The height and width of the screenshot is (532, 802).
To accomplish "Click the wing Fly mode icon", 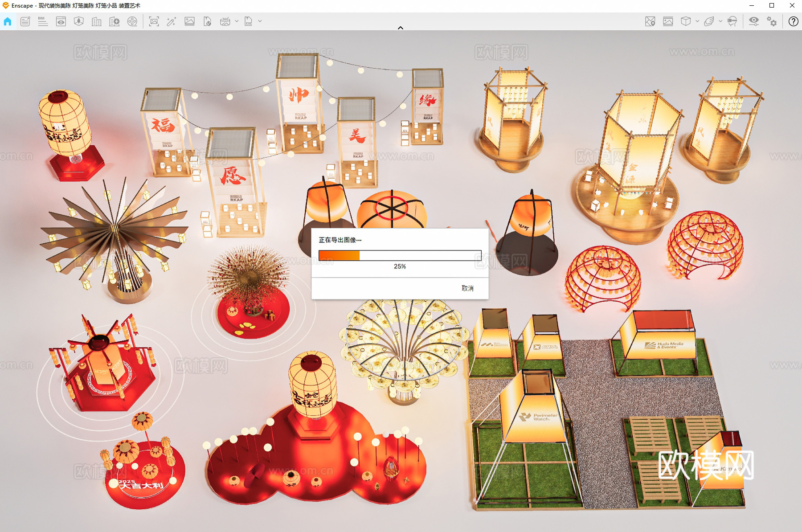I will pos(709,21).
